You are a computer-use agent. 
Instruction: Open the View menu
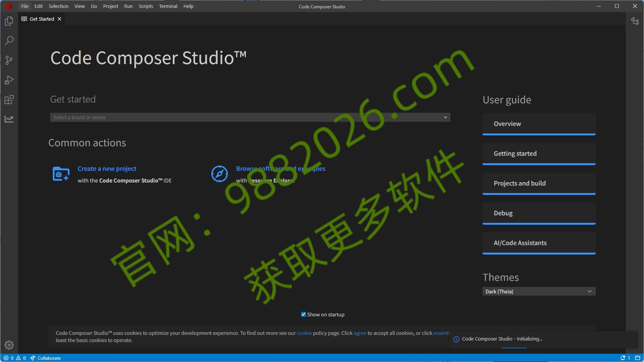[x=80, y=6]
